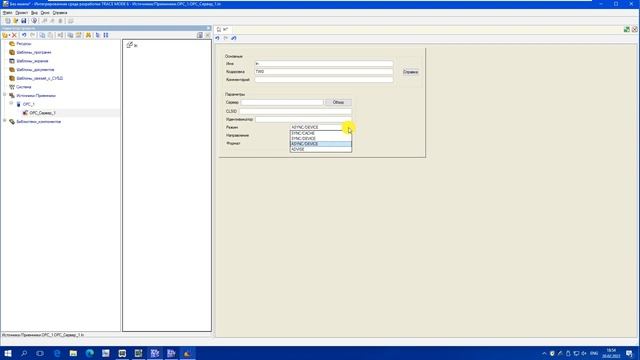Choose SYNC/CACHE in the mode list

tap(321, 133)
